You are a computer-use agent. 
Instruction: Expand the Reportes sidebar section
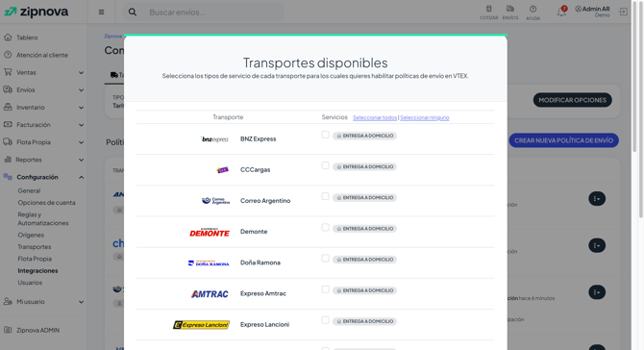pos(43,160)
